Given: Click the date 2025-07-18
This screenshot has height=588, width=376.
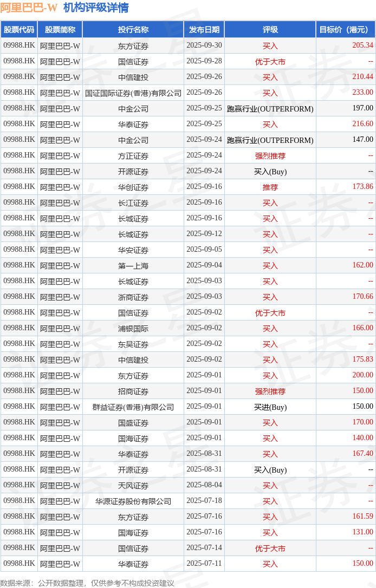Looking at the screenshot, I should coord(204,501).
